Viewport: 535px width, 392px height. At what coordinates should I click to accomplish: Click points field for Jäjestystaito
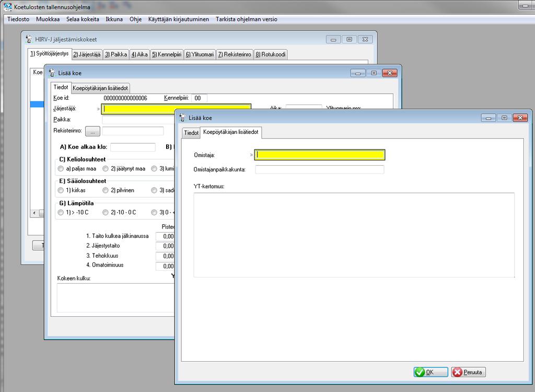click(165, 246)
